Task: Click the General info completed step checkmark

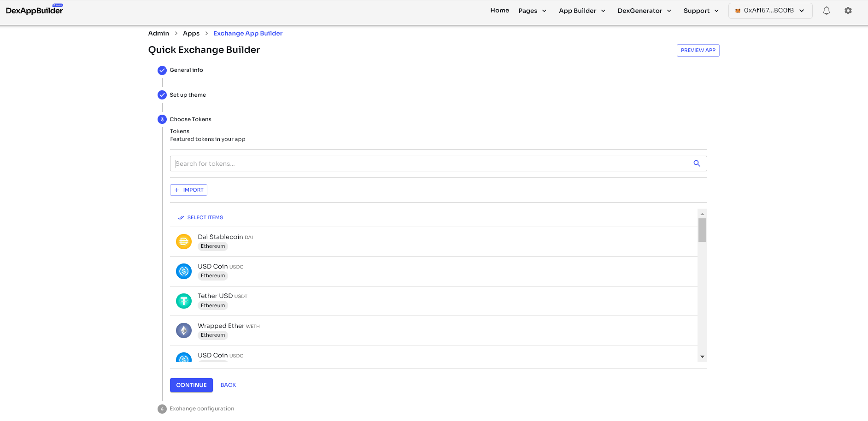Action: coord(162,70)
